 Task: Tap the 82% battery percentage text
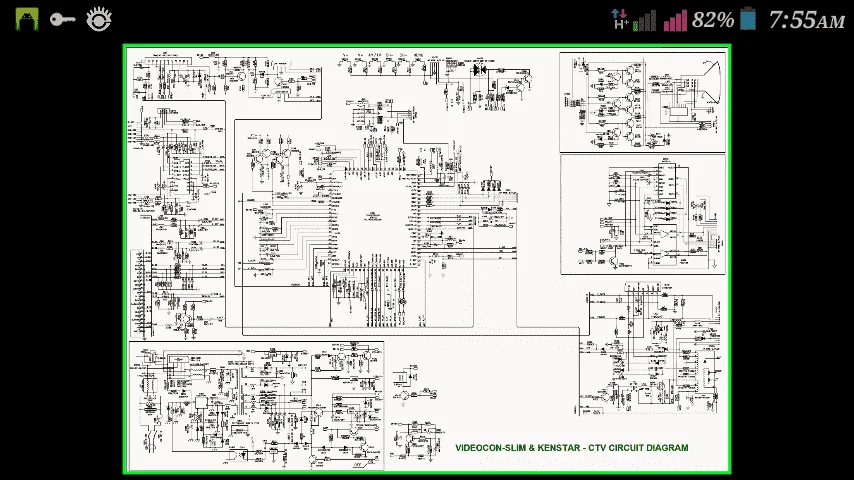(713, 20)
